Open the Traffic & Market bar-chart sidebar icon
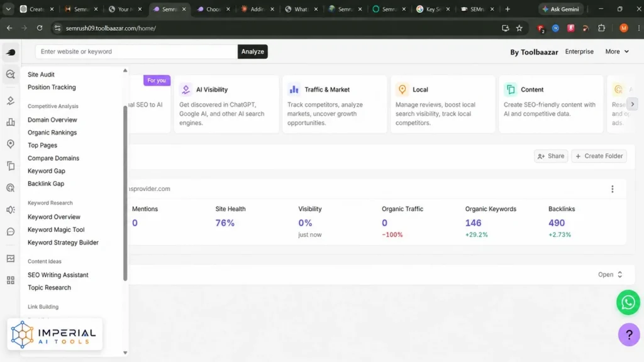Viewport: 644px width, 362px height. point(11,122)
